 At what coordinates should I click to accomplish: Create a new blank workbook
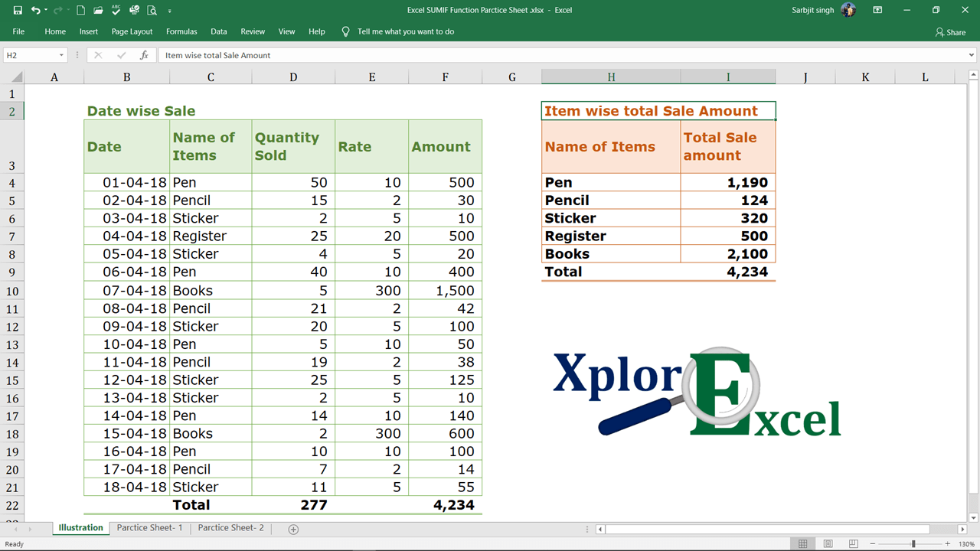coord(80,10)
